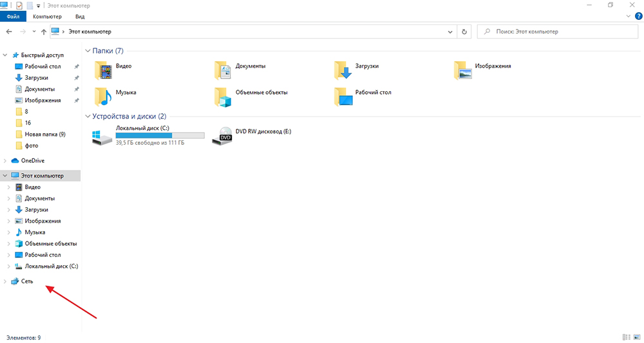Screen dimensions: 644x343
Task: Open the Компьютер ribbon tab
Action: click(47, 17)
